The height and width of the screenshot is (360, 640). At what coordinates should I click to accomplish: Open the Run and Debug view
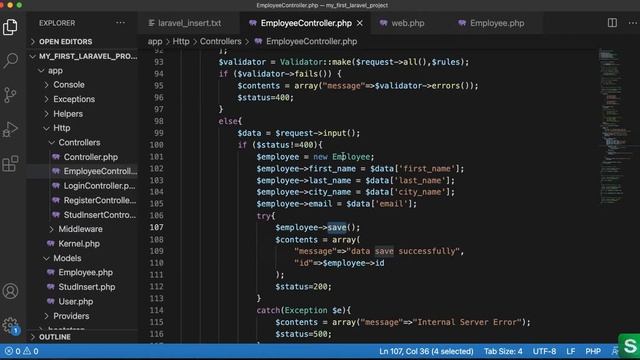click(10, 129)
